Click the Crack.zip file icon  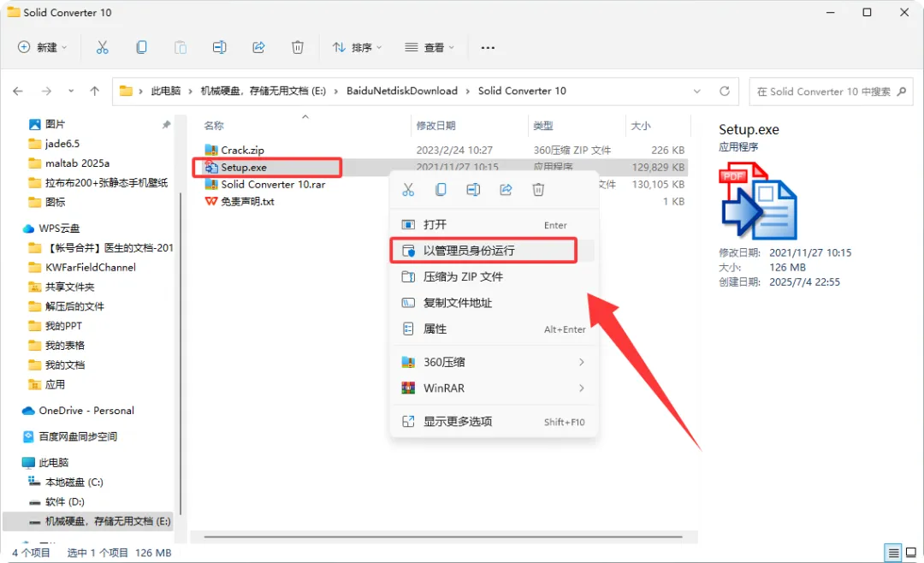[x=211, y=150]
